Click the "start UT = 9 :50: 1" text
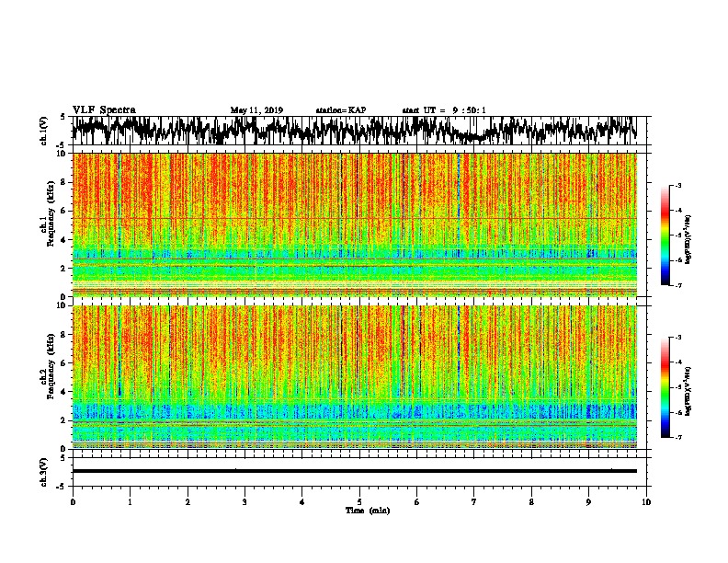The image size is (728, 563). (x=444, y=110)
